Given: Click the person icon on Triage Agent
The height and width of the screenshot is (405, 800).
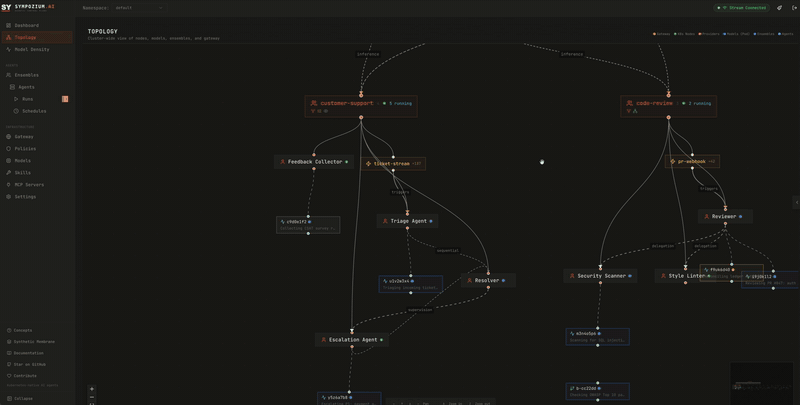Looking at the screenshot, I should (385, 221).
